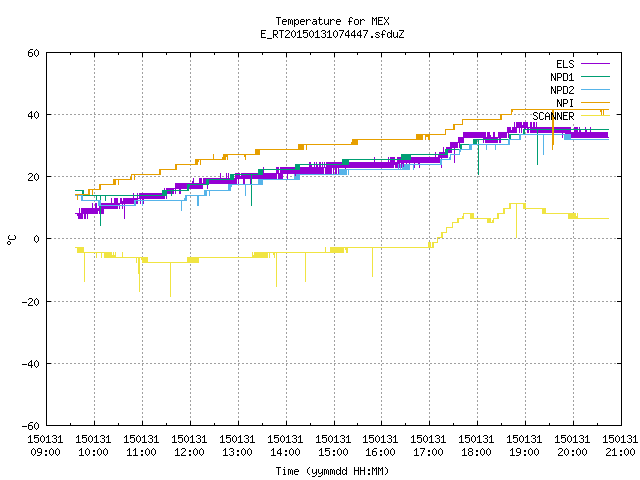Click the y-axis label 60
This screenshot has height=480, width=640.
coord(33,53)
